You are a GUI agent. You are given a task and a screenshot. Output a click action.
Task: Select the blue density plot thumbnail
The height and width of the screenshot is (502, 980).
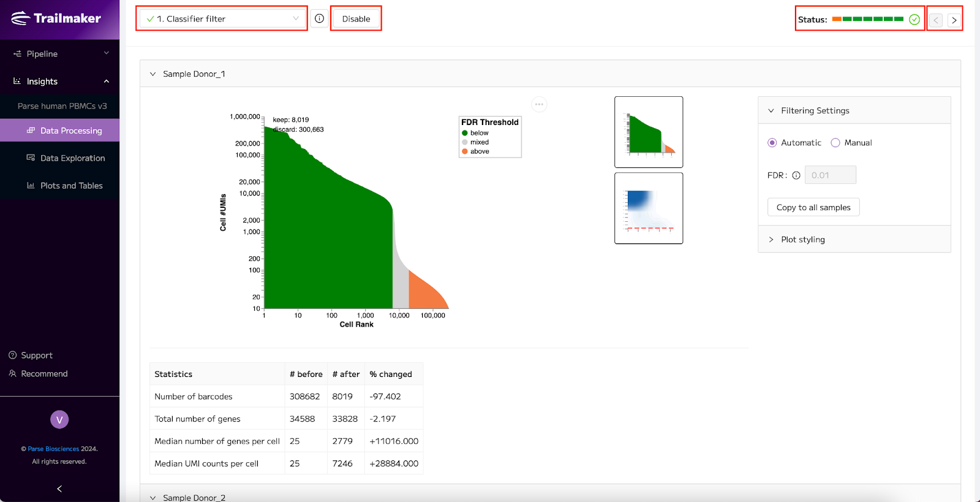coord(649,208)
